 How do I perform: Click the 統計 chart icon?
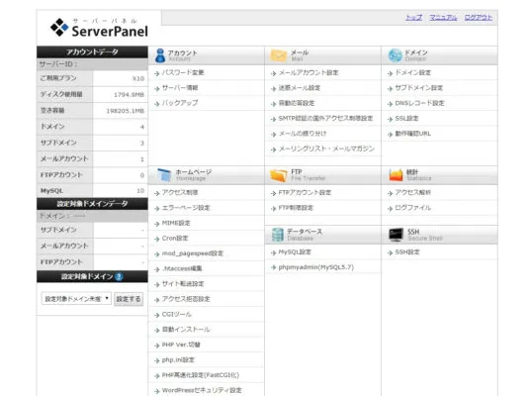coord(396,175)
